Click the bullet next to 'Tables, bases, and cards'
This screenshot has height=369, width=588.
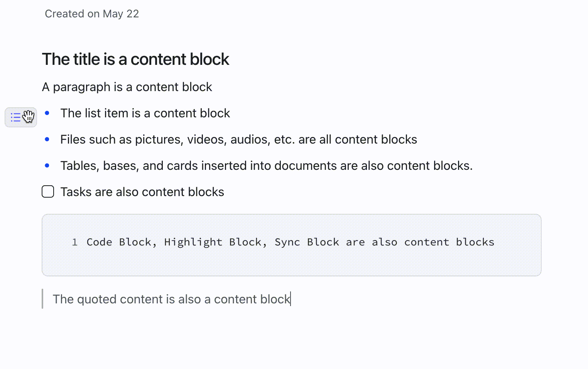(x=47, y=165)
